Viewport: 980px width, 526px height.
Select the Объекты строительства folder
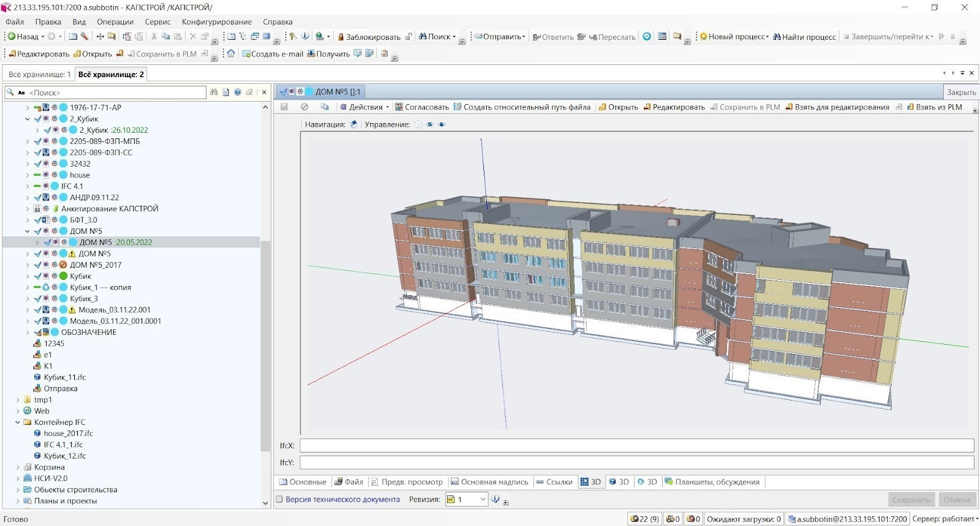pyautogui.click(x=75, y=490)
